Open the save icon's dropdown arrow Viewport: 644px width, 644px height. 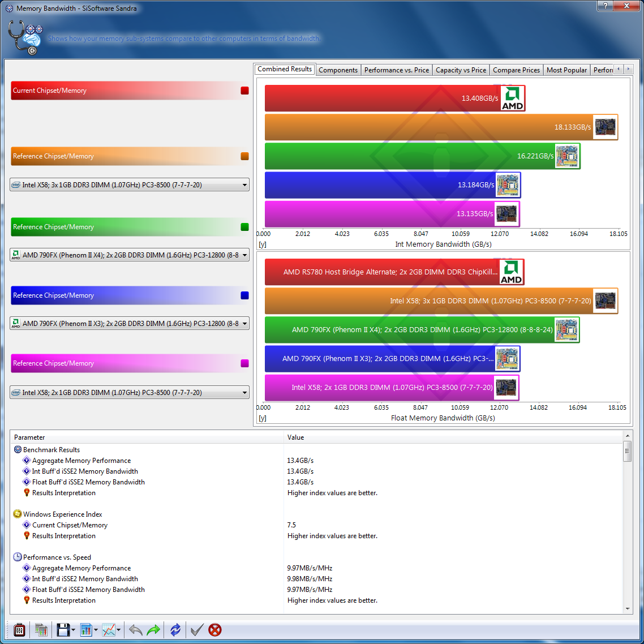click(73, 630)
